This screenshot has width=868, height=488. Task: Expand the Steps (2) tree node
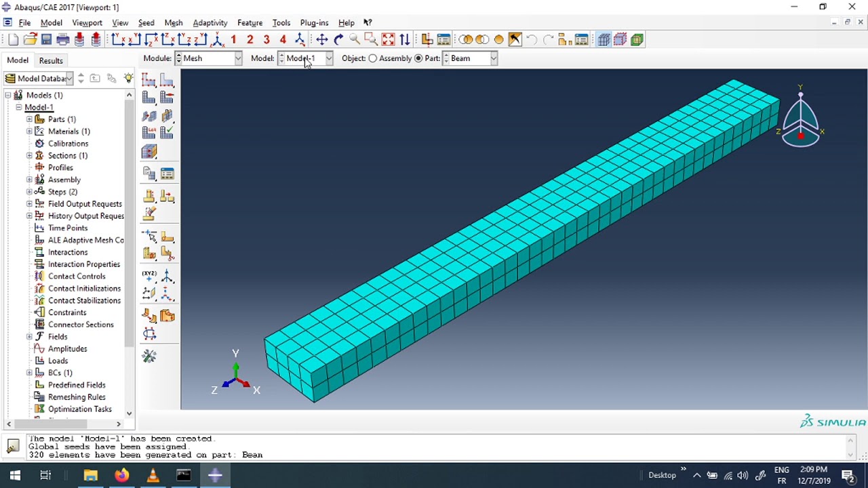(x=30, y=192)
